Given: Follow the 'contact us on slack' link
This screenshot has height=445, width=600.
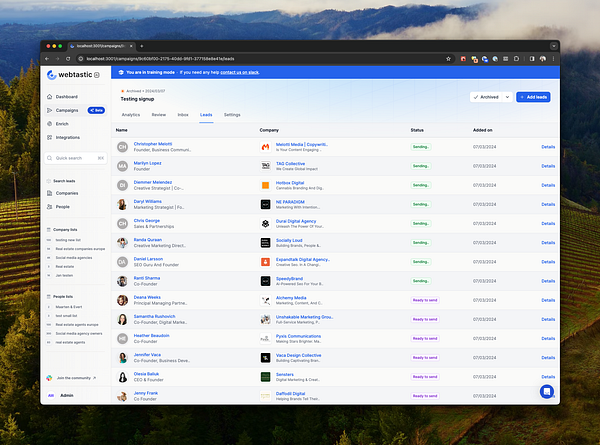Looking at the screenshot, I should click(x=240, y=72).
